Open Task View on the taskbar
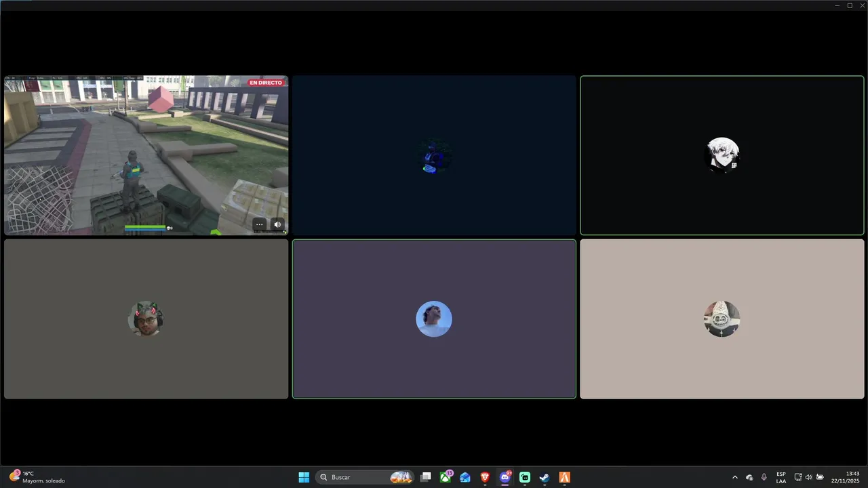The height and width of the screenshot is (488, 868). click(x=425, y=477)
